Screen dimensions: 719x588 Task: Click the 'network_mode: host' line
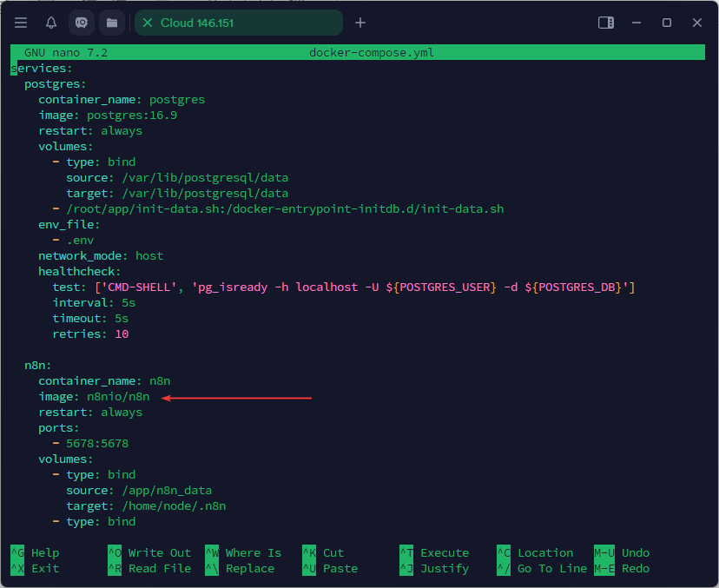point(101,255)
